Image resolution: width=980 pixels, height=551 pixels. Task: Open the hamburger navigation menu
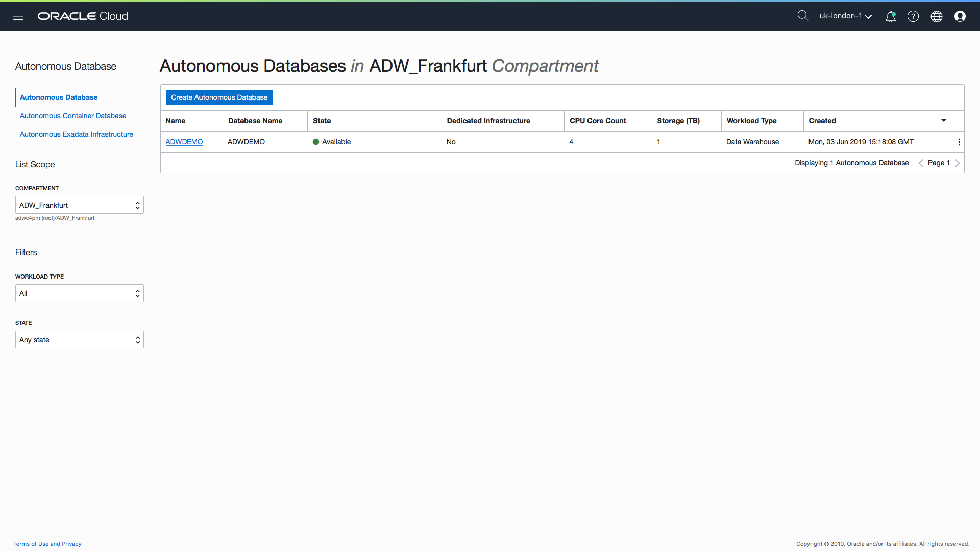click(18, 16)
